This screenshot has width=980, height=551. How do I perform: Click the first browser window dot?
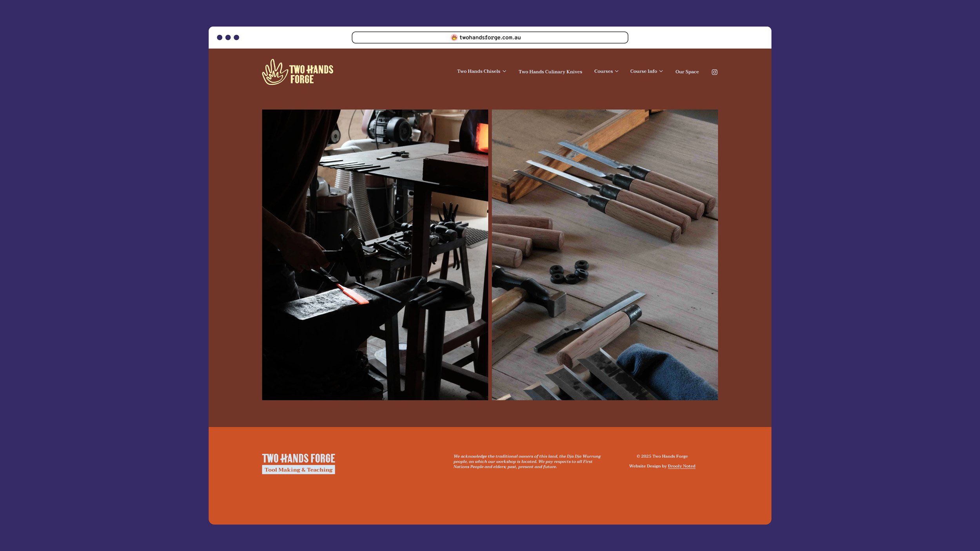[x=220, y=37]
